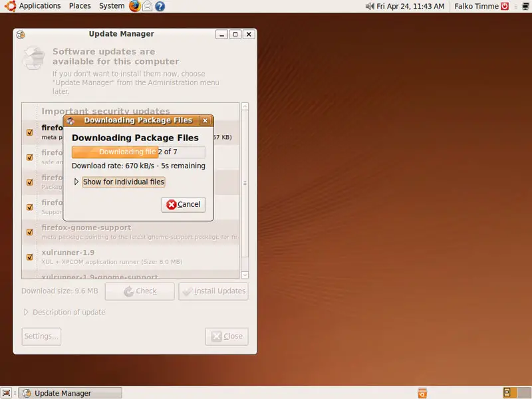Click the Downloading Package Files title bar icon
This screenshot has width=532, height=399.
[70, 121]
